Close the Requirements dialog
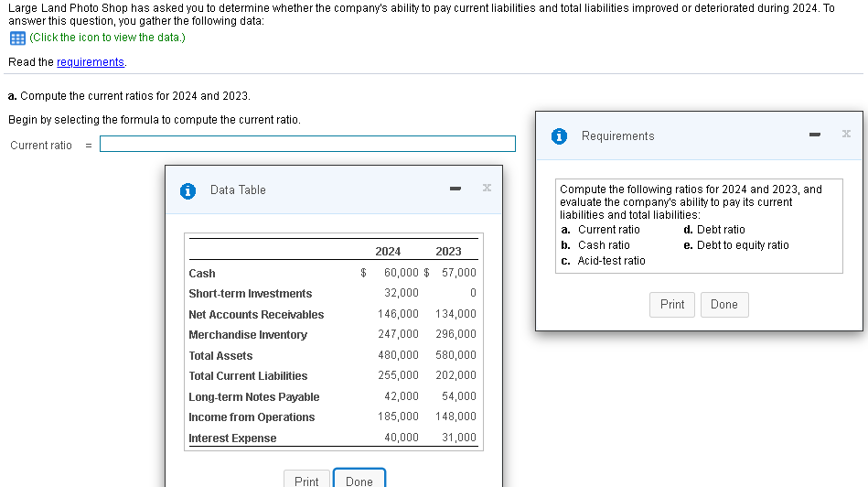 (846, 134)
